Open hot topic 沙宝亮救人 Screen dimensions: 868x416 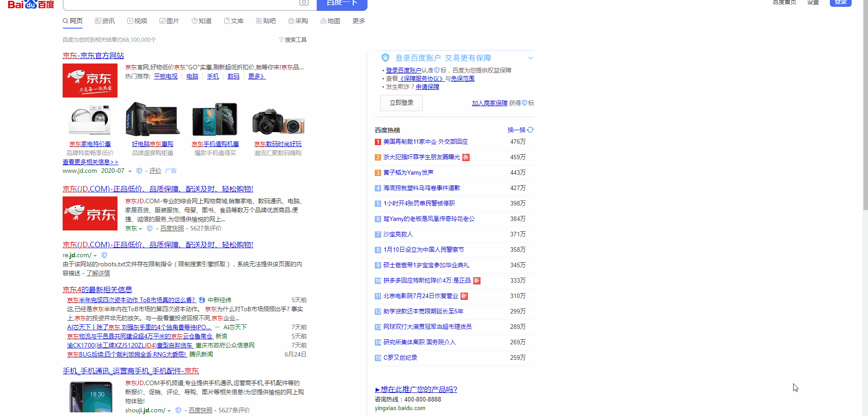[x=398, y=234]
